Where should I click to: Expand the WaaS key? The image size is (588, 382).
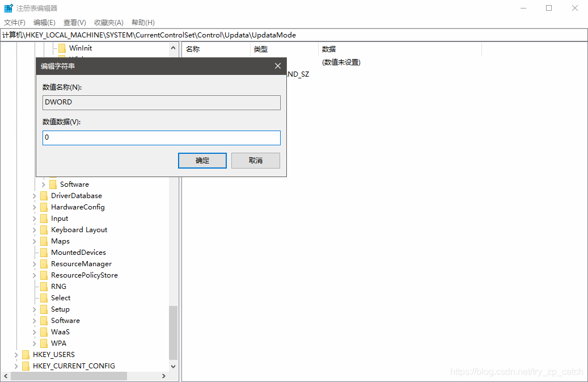(35, 332)
